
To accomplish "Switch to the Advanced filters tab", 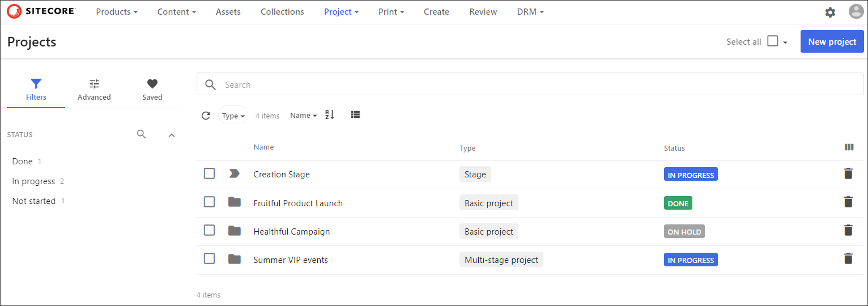I will click(x=94, y=91).
